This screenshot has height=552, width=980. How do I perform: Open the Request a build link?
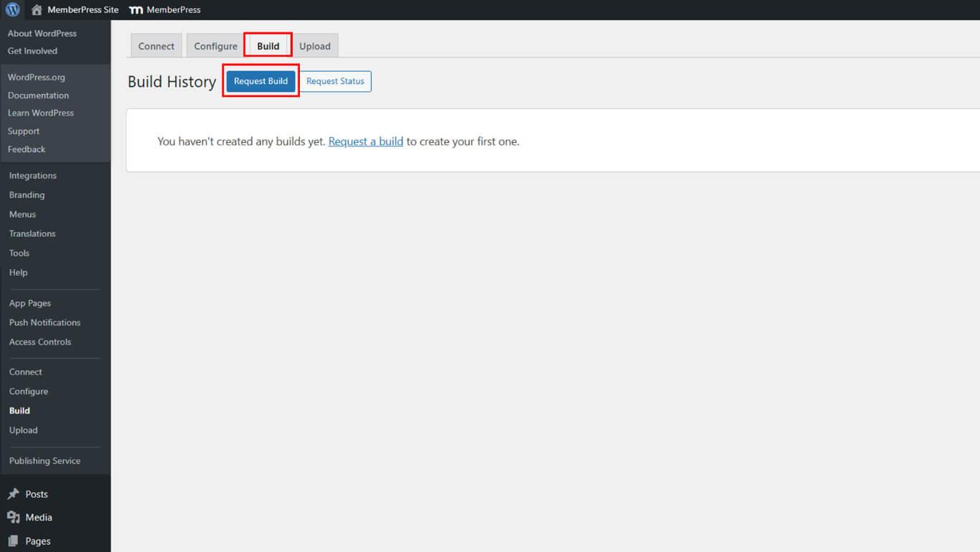point(365,141)
